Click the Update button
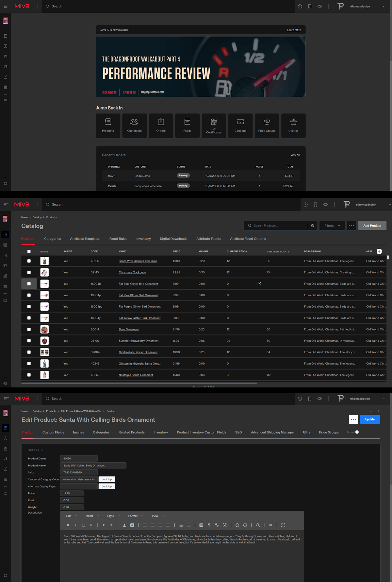The width and height of the screenshot is (392, 582). pos(370,419)
